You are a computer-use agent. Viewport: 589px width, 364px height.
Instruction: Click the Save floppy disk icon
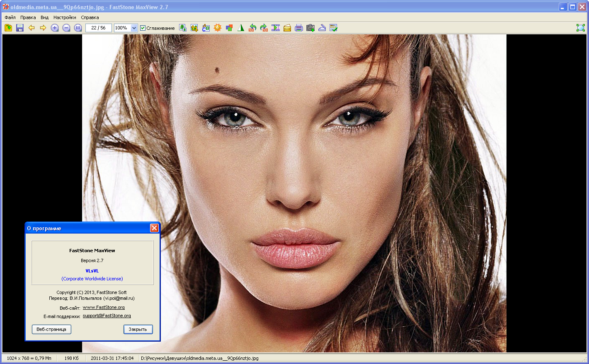point(20,28)
